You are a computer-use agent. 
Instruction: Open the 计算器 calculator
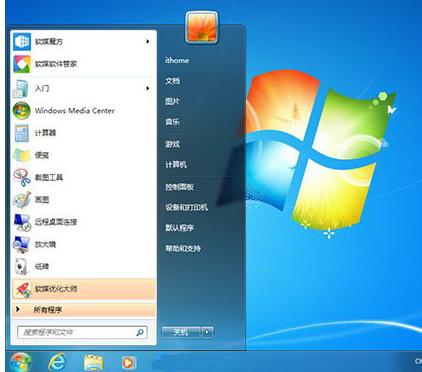pyautogui.click(x=84, y=133)
